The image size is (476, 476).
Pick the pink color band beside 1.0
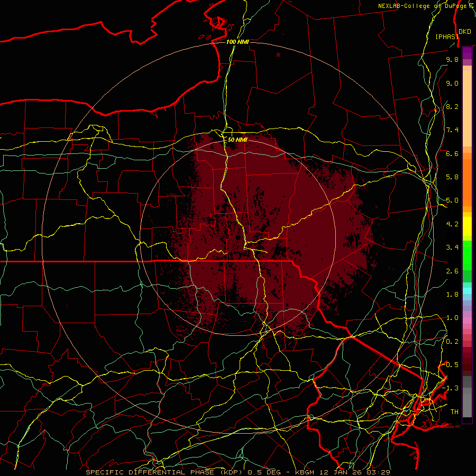click(x=467, y=321)
